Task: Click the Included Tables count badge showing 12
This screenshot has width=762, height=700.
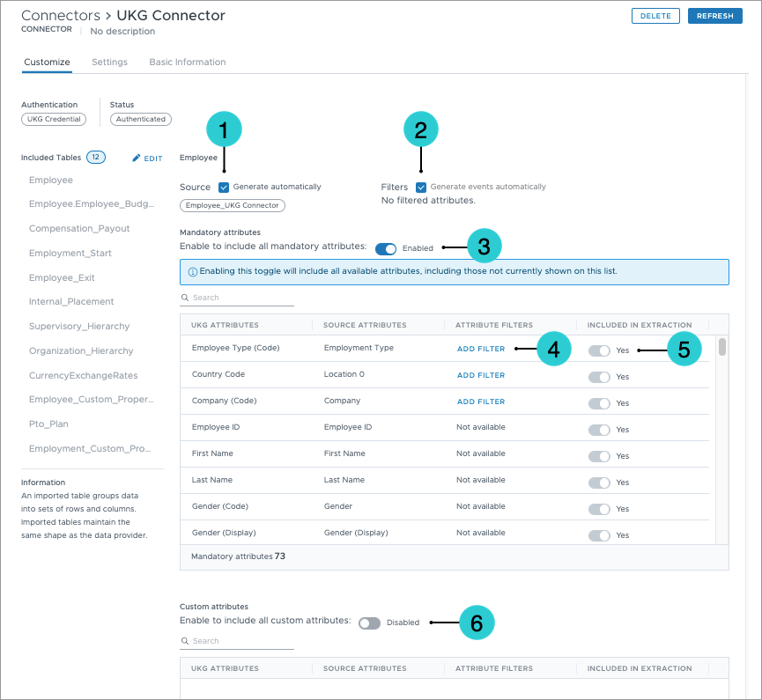Action: point(96,157)
